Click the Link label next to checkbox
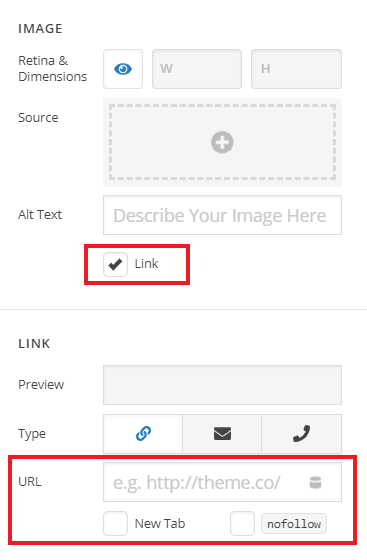The image size is (367, 560). coord(146,264)
